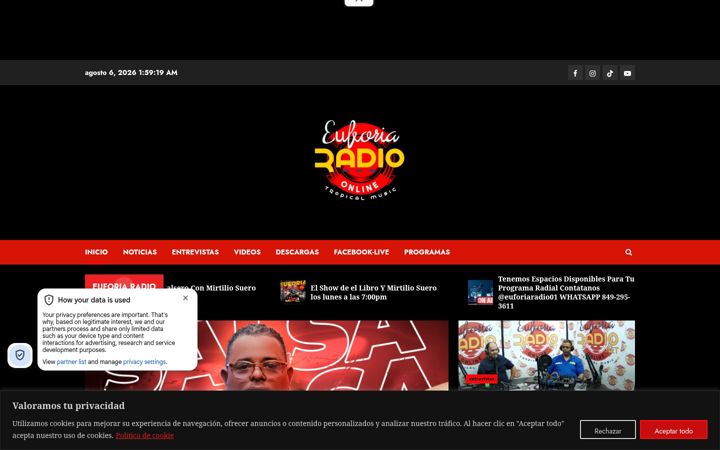This screenshot has width=720, height=450.
Task: Open the Facebook social icon
Action: 575,73
